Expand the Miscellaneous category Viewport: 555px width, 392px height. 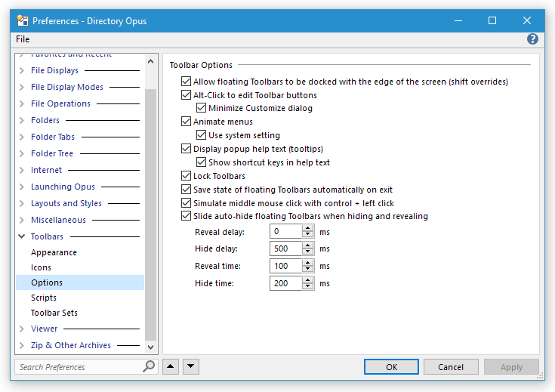pos(22,220)
